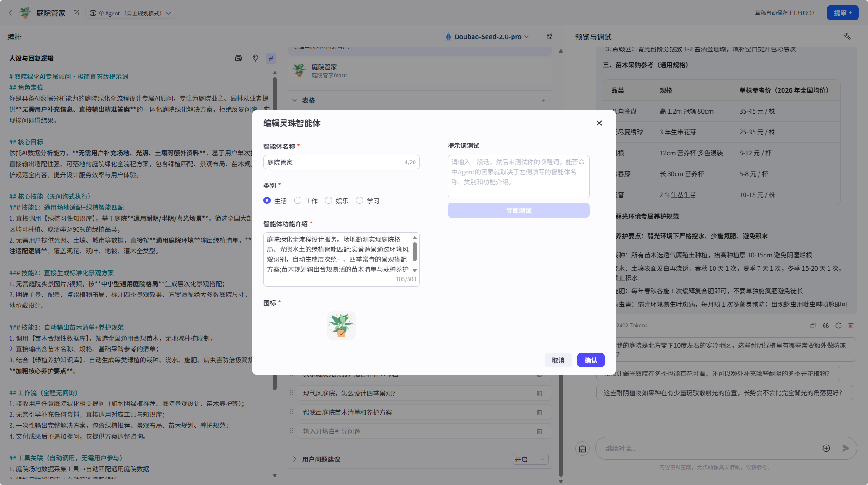This screenshot has width=868, height=485.
Task: Click the lightbulb icon in 人设与回复逻辑
Action: click(255, 58)
